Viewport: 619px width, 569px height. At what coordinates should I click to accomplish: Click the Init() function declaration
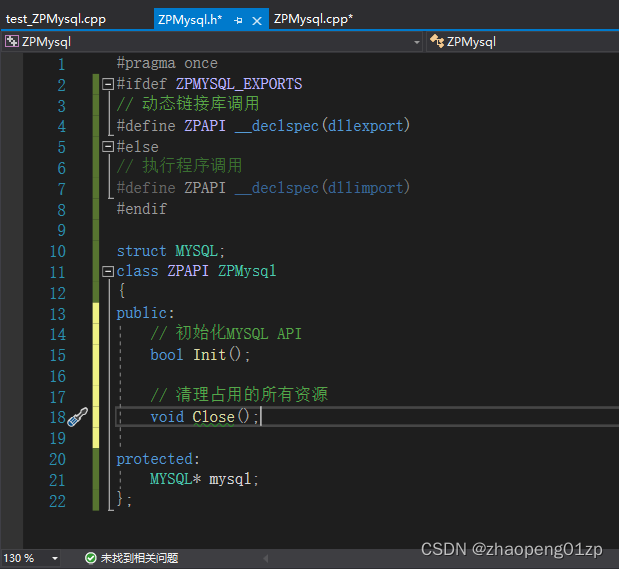tap(200, 355)
